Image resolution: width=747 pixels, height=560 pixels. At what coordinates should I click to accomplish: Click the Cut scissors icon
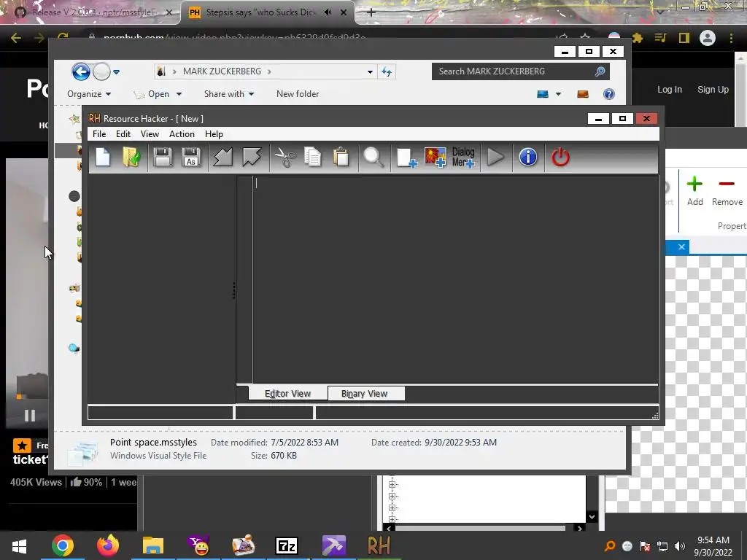285,157
